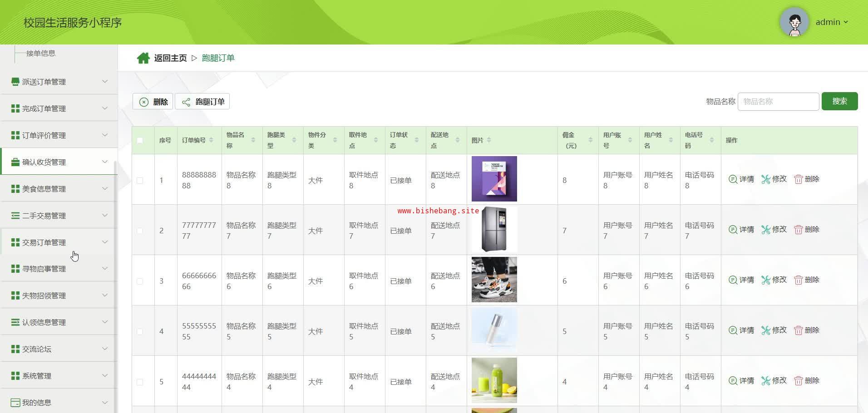This screenshot has width=868, height=413.
Task: Click the 完成订单管理 grid icon
Action: click(x=15, y=108)
